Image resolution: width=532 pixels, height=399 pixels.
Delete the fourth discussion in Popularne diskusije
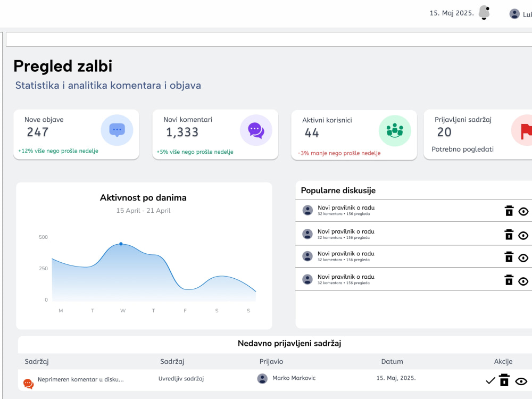click(509, 280)
